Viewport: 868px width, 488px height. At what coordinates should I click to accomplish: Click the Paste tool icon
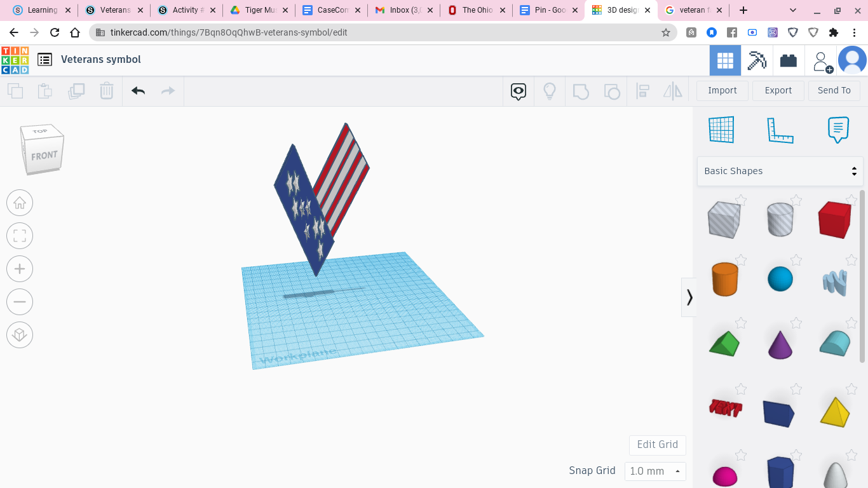click(x=45, y=91)
